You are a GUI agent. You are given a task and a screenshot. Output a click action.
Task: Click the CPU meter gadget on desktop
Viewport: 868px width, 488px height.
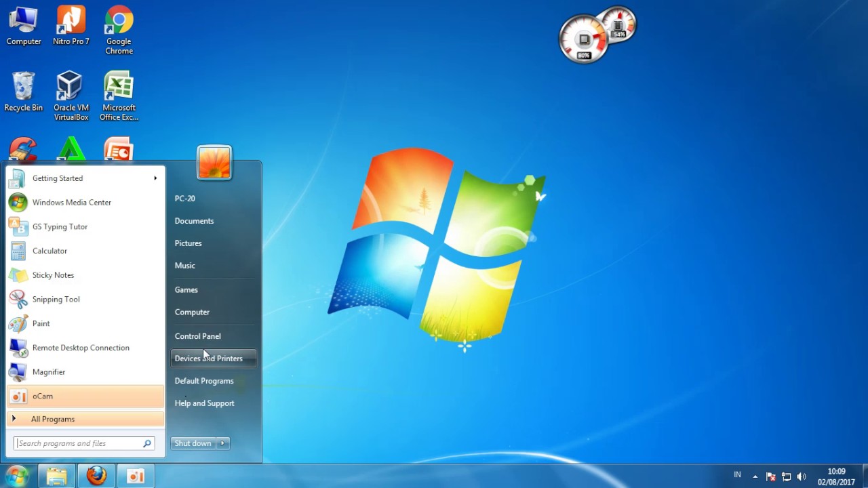[583, 39]
